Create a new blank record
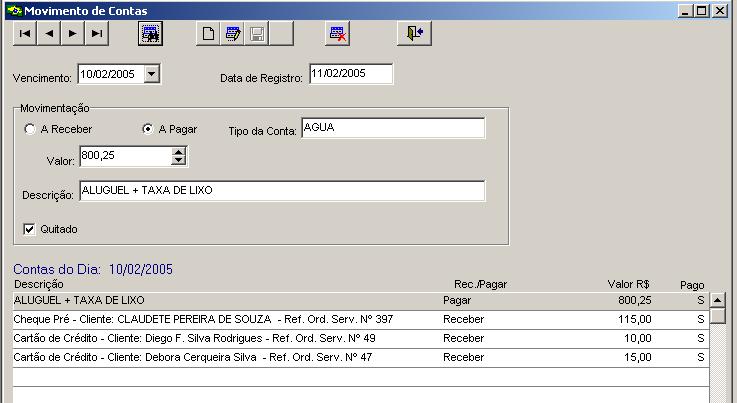737x403 pixels. [x=209, y=33]
